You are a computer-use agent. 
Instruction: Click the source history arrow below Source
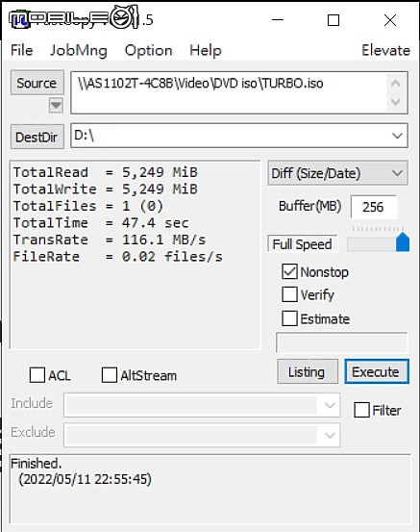pyautogui.click(x=56, y=105)
